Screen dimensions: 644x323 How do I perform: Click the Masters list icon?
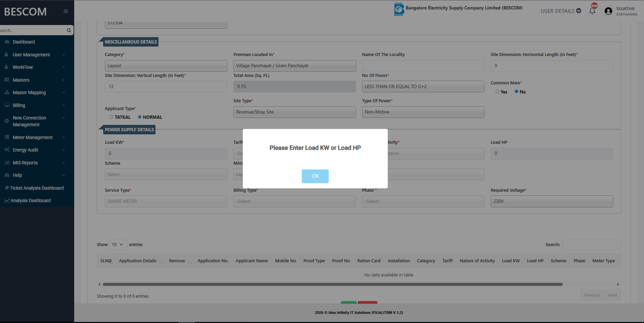[x=7, y=80]
